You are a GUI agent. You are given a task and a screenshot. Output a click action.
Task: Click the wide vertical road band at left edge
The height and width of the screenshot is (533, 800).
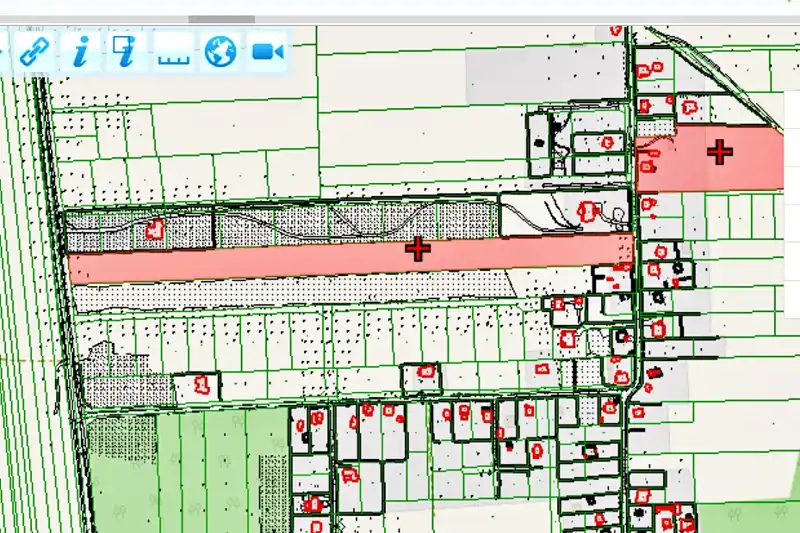18,300
